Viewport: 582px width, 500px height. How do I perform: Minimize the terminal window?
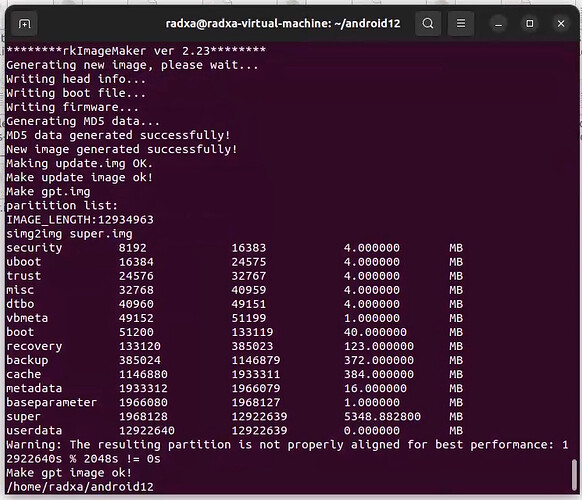point(498,24)
